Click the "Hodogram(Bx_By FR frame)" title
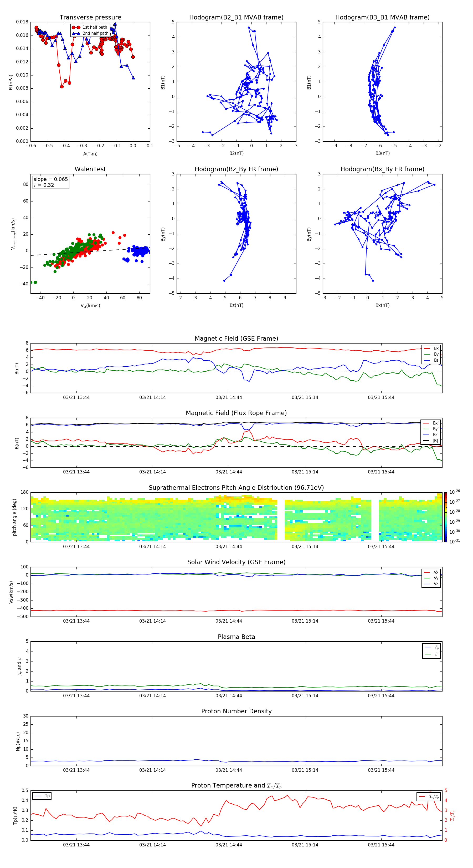Image resolution: width=473 pixels, height=868 pixels. [382, 169]
